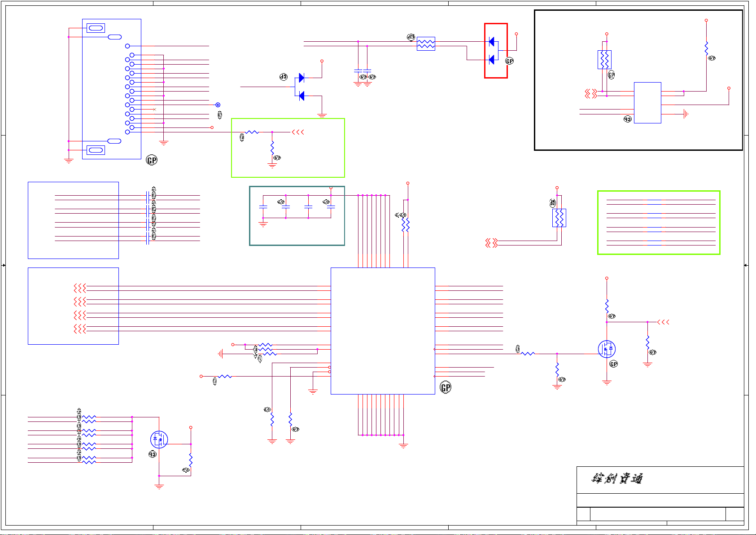This screenshot has width=756, height=535.
Task: Click the no-connect X mark on the connector pin
Action: pos(154,110)
